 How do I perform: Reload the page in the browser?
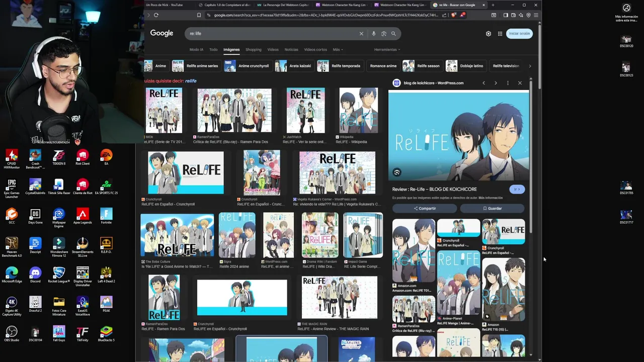(x=156, y=15)
